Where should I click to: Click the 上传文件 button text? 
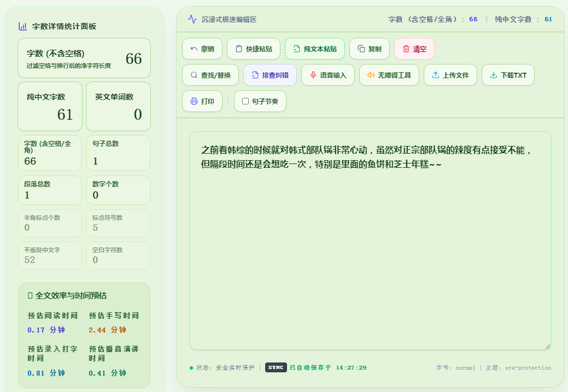[x=456, y=75]
